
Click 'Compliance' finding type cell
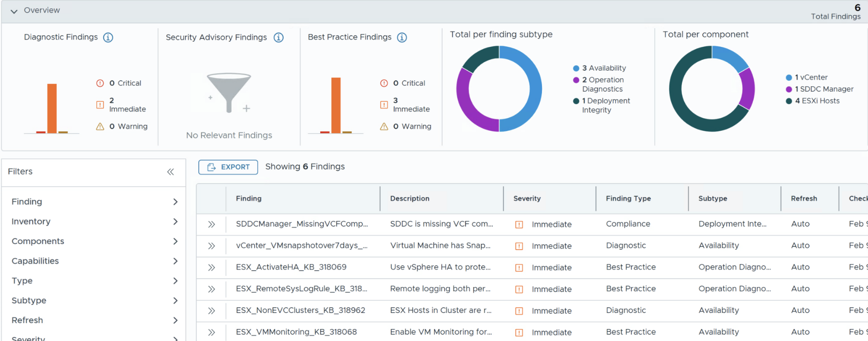click(628, 224)
